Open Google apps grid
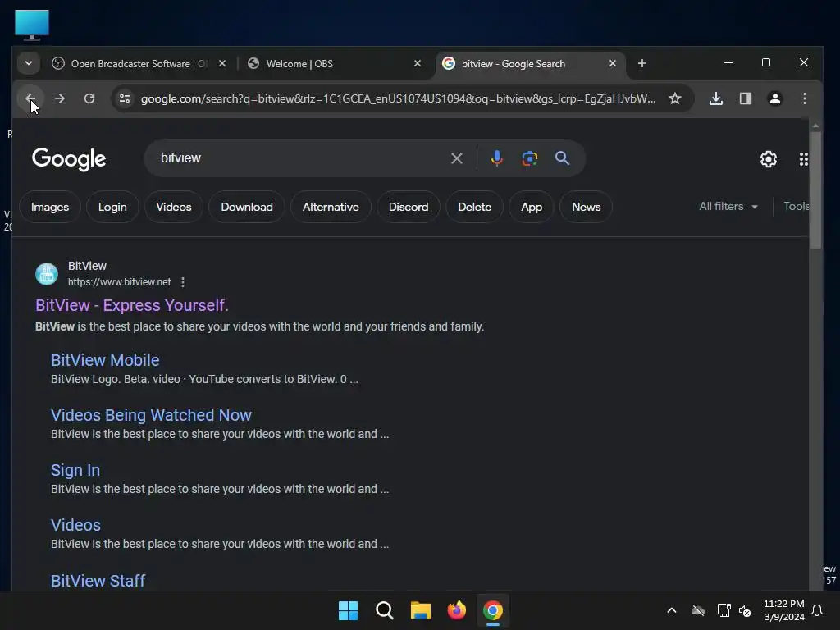840x630 pixels. tap(804, 159)
